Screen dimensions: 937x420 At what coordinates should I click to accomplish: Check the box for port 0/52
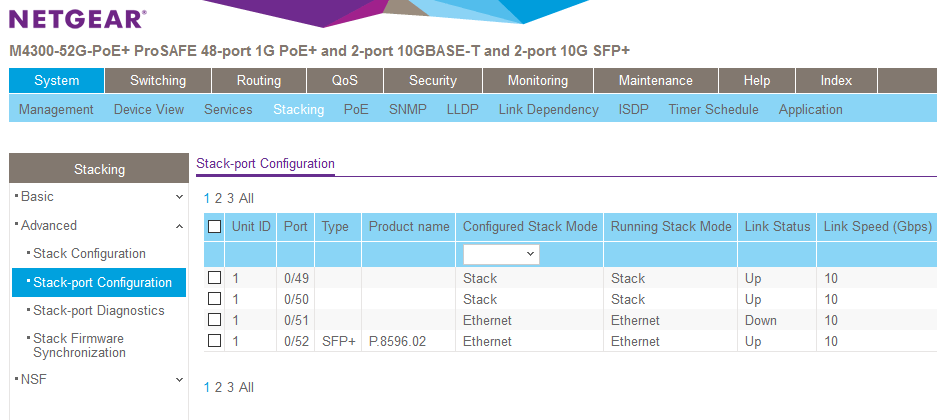(214, 341)
